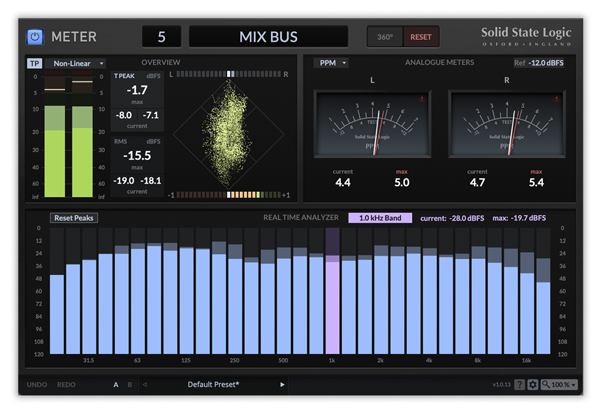Screen dimensions: 600x415
Task: Open the Non-Linear scale dropdown
Action: (75, 63)
